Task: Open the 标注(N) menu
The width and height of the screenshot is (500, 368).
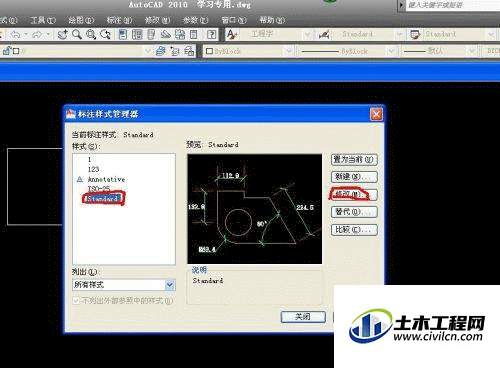Action: point(119,20)
